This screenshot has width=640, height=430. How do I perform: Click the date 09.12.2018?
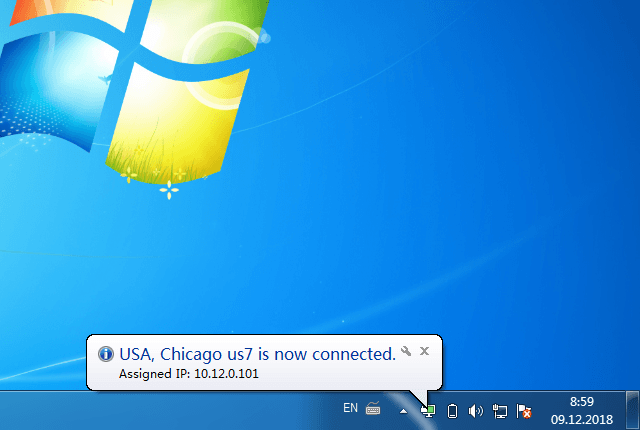[582, 419]
